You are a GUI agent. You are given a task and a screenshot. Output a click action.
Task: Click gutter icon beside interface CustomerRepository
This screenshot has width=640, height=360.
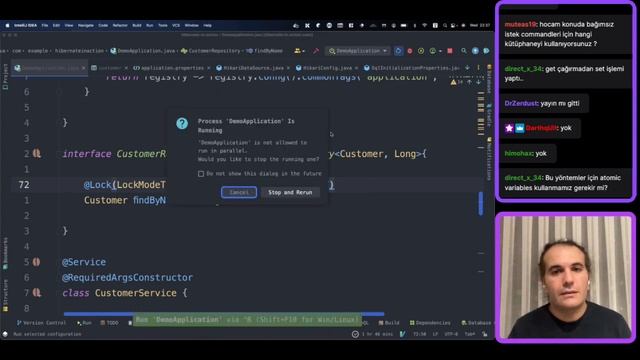click(37, 153)
